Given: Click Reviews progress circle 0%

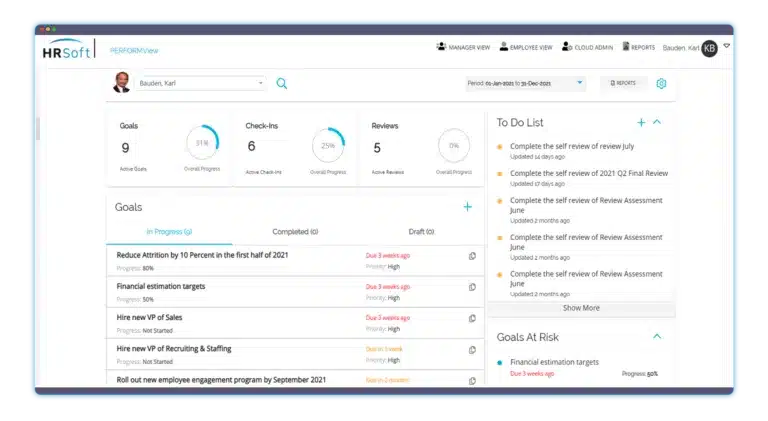Looking at the screenshot, I should pos(454,145).
